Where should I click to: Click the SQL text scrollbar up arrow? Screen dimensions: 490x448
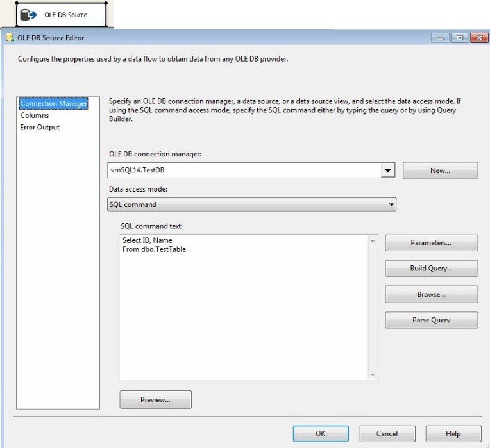pyautogui.click(x=373, y=240)
